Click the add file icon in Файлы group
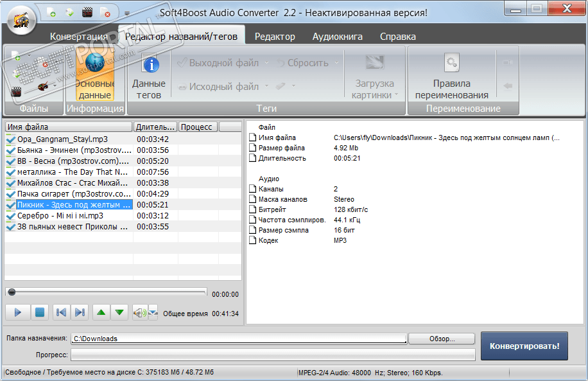 tap(16, 56)
